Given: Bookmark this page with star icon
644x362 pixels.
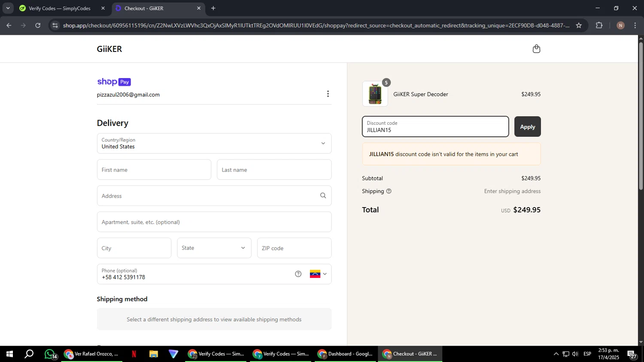Looking at the screenshot, I should click(579, 26).
